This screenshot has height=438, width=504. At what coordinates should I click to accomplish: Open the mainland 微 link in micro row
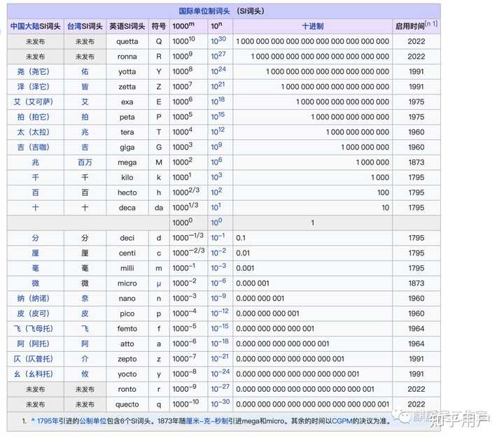coord(36,283)
